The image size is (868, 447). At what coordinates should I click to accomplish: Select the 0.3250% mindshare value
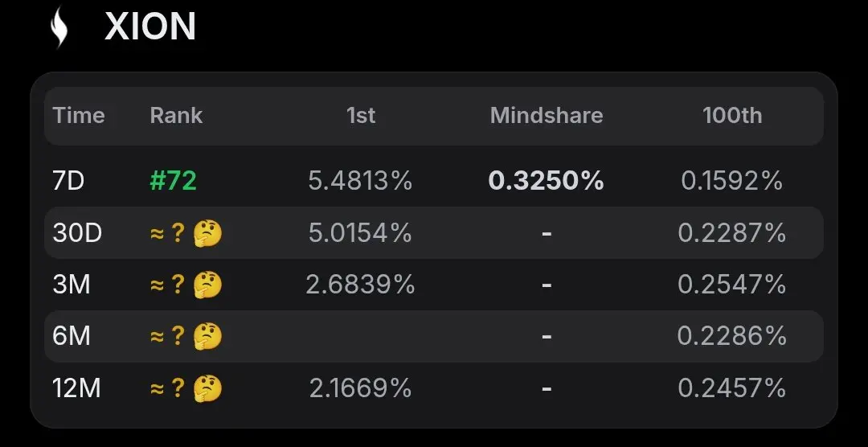point(546,181)
